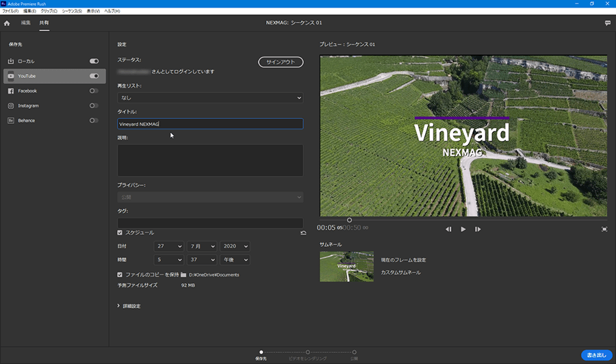
Task: Click the step-back frame playback icon
Action: 448,229
